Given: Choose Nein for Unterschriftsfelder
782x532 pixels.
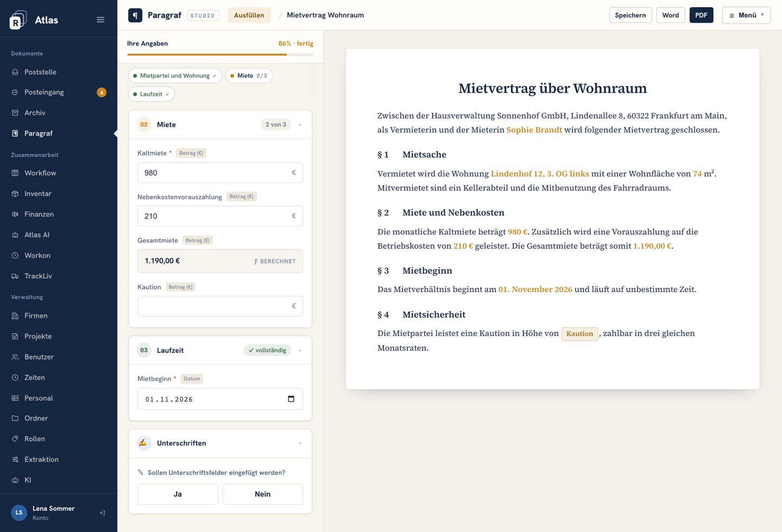Looking at the screenshot, I should 263,494.
